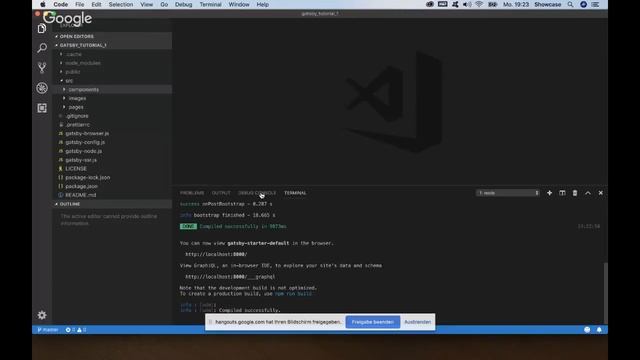Viewport: 640px width, 360px height.
Task: Open errors and warnings status counter
Action: click(x=76, y=330)
